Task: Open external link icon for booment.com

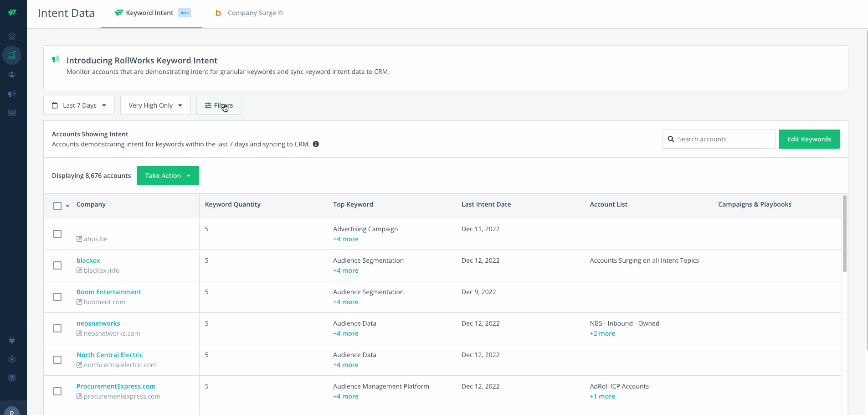Action: 79,302
